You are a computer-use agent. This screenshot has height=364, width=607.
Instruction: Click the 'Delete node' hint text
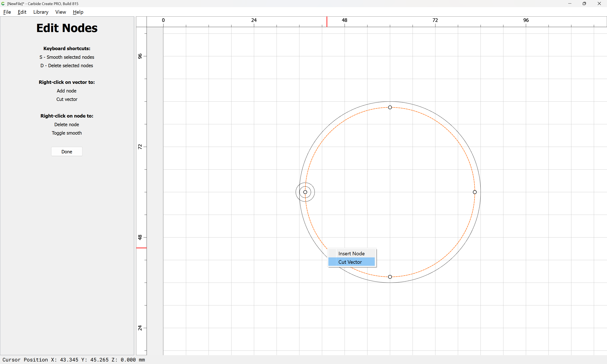67,125
